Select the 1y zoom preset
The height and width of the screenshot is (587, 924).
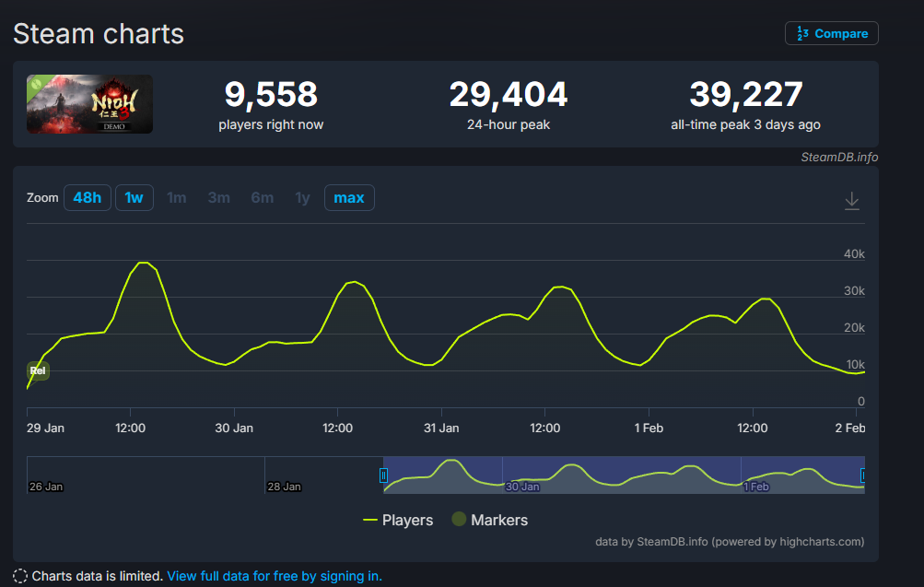[301, 197]
